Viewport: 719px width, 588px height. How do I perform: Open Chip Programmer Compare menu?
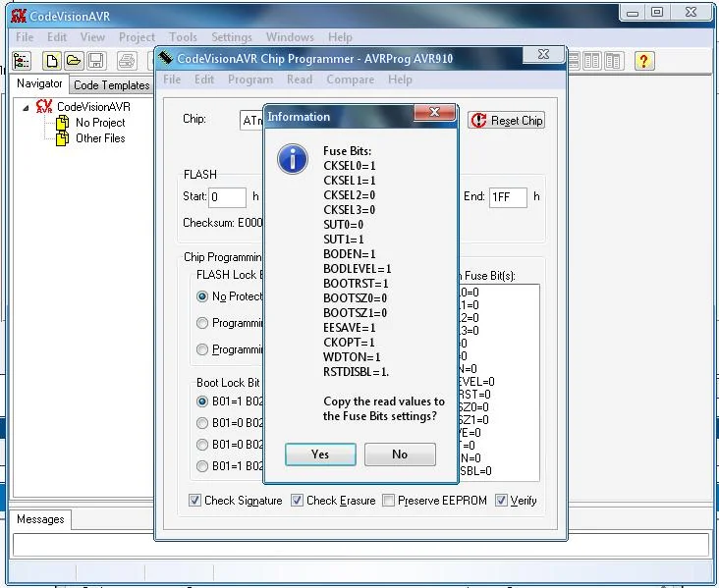[351, 80]
